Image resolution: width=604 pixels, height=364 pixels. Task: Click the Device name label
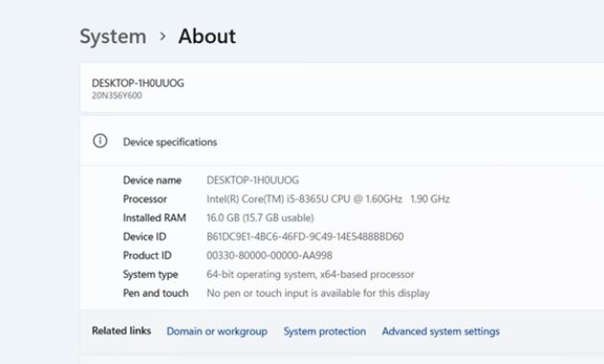coord(152,180)
